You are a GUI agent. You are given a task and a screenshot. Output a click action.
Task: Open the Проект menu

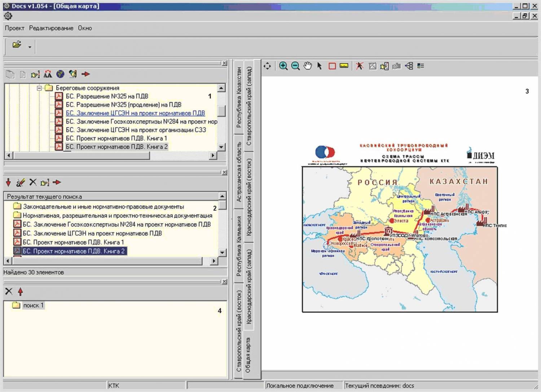14,28
